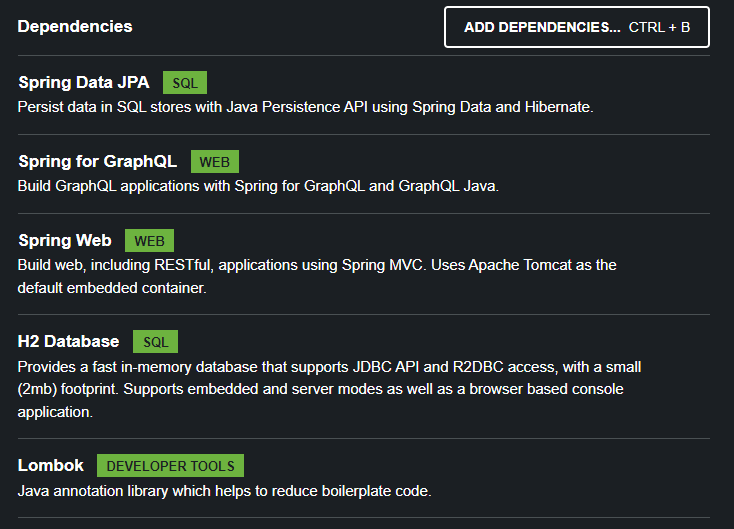Click the H2 Database in-memory description text
Screen dimensions: 734x529
click(330, 389)
